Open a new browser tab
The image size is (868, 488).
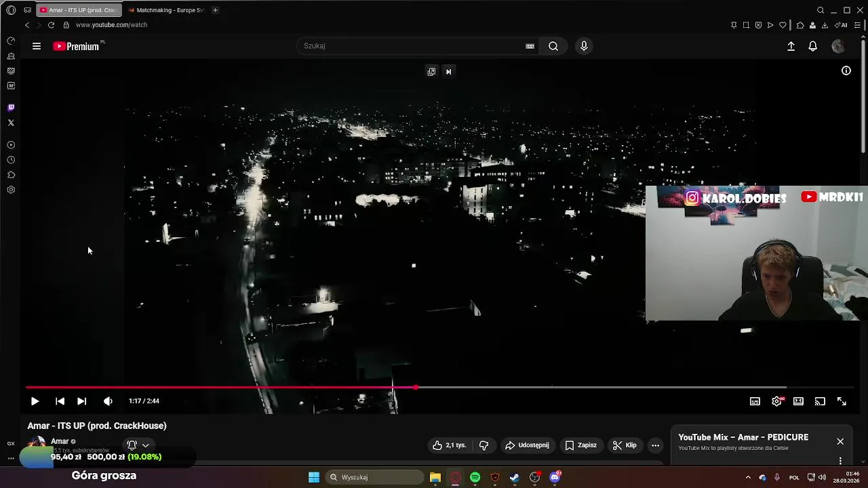[215, 10]
